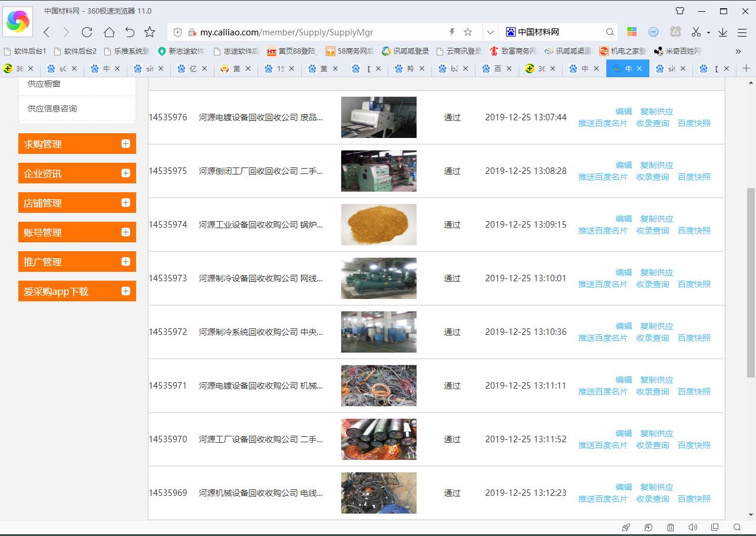This screenshot has height=536, width=756.
Task: Open the new tab plus button
Action: click(746, 68)
